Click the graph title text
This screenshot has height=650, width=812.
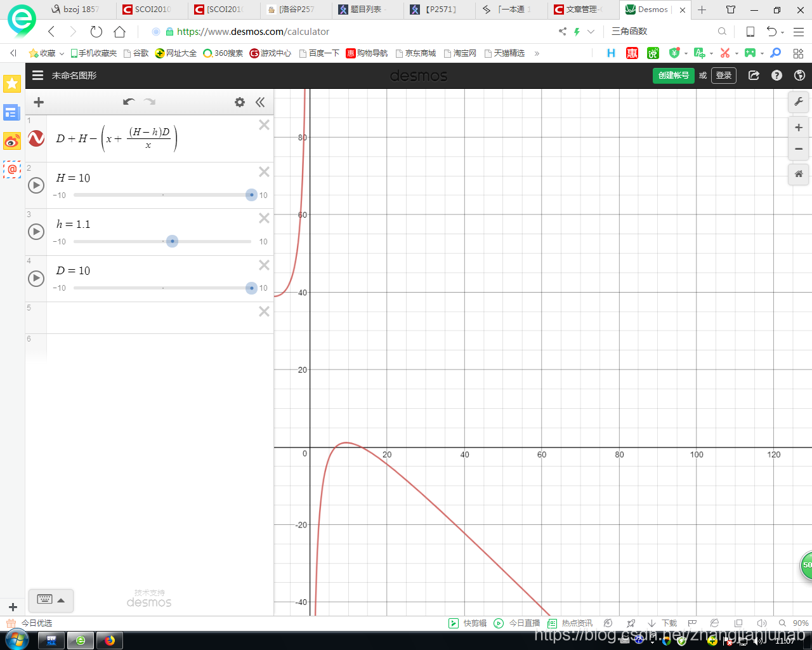(x=74, y=76)
